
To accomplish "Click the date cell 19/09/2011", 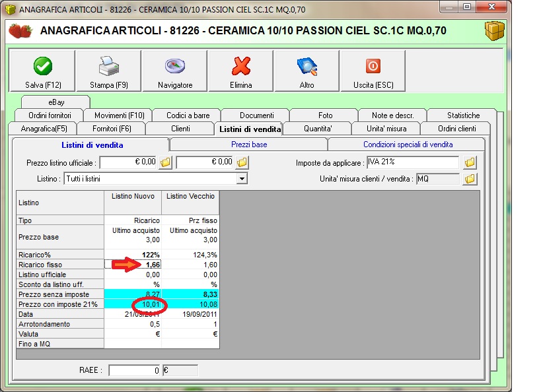I will tap(190, 314).
